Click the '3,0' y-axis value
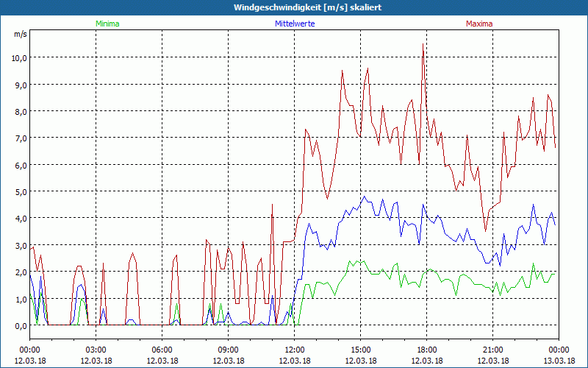Viewport: 588px width, 368px height. click(x=21, y=246)
